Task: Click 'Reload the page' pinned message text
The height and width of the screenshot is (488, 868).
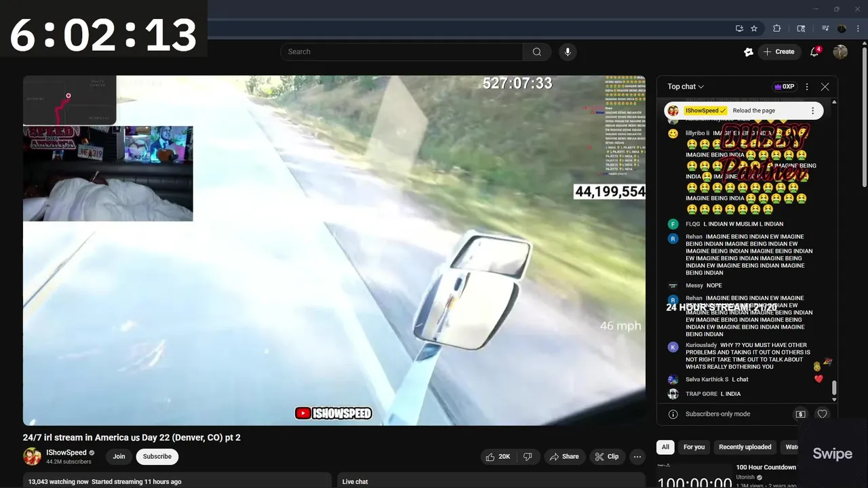Action: [753, 110]
